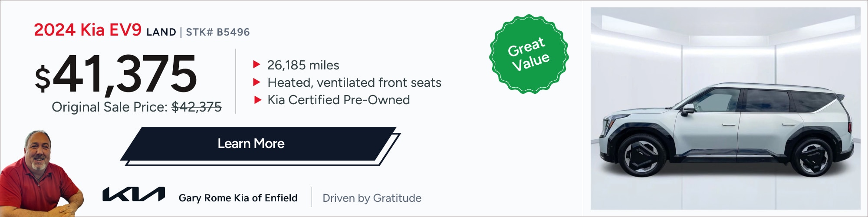
Task: Click the crossed-out $42,375 original price
Action: (x=197, y=107)
